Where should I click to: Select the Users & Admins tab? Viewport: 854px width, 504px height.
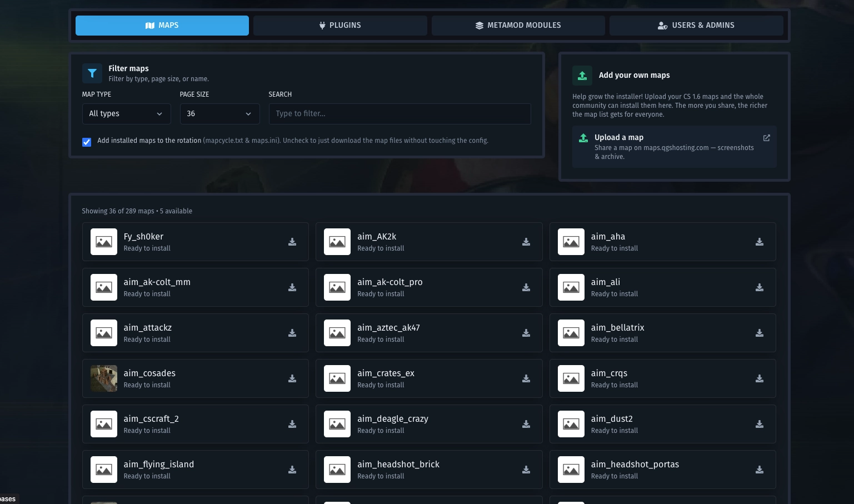click(x=696, y=26)
